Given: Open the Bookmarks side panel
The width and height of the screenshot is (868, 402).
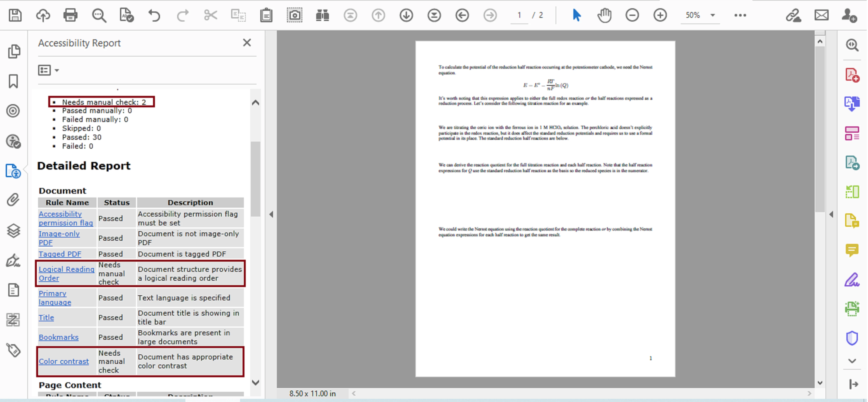Looking at the screenshot, I should point(13,81).
